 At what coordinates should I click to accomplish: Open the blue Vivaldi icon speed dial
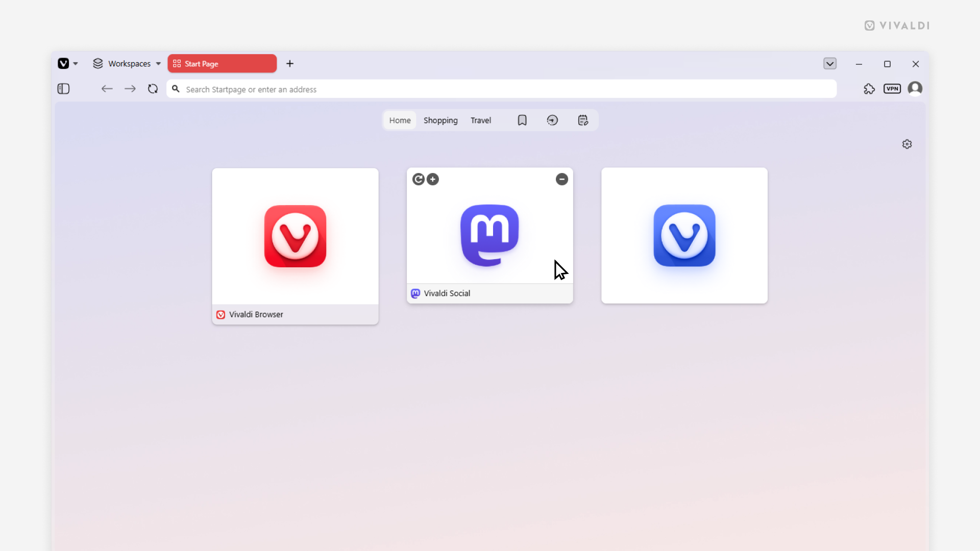coord(684,236)
